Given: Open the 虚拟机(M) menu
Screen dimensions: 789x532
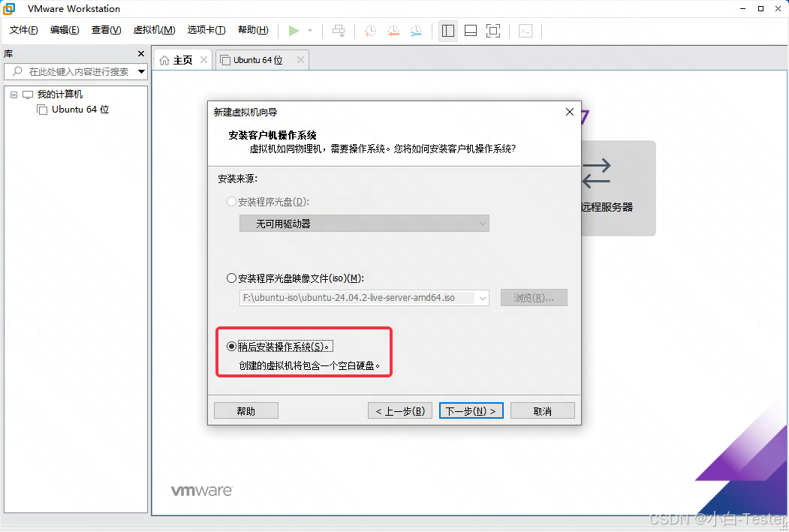Looking at the screenshot, I should point(154,30).
